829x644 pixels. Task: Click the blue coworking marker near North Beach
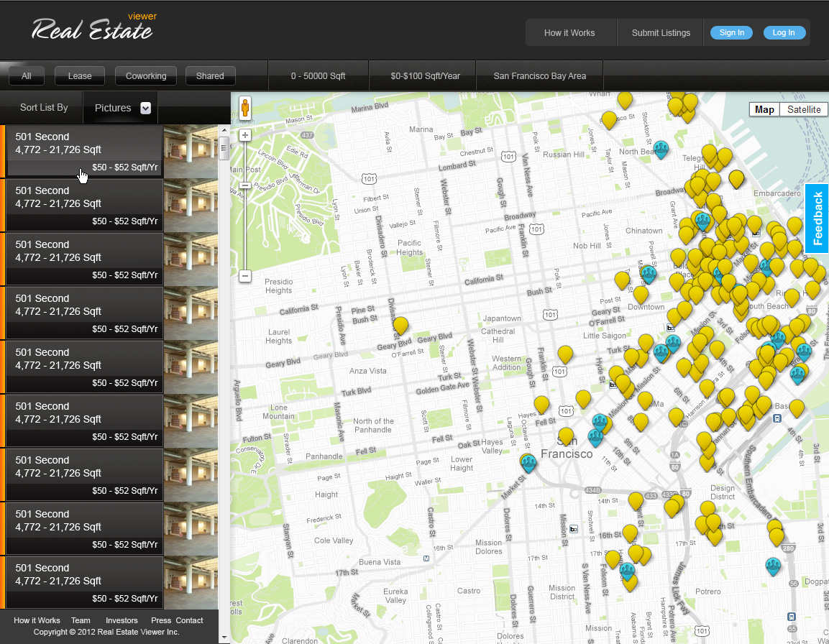661,149
